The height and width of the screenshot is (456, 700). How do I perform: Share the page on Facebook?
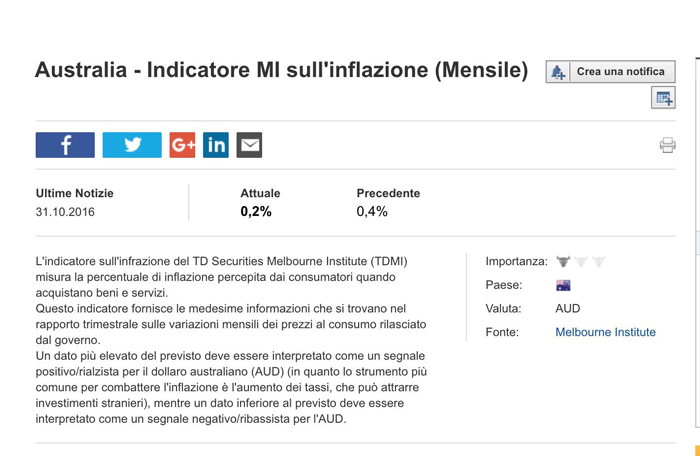tap(65, 145)
